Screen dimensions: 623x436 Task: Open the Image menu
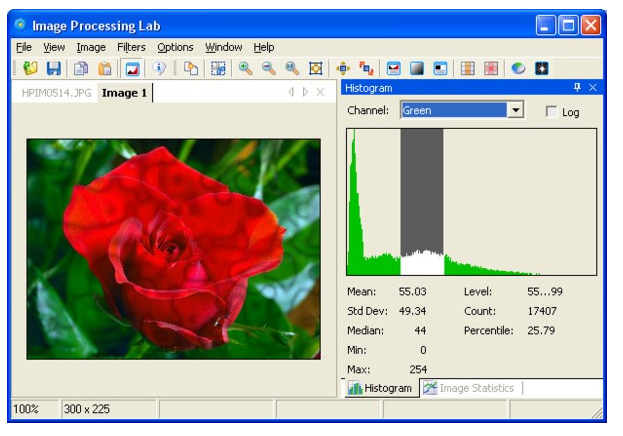[91, 47]
